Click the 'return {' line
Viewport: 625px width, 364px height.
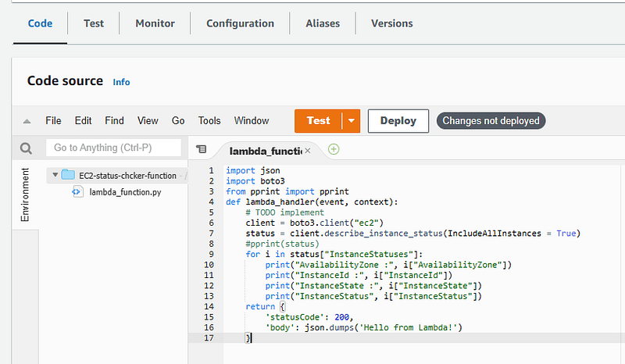(x=266, y=307)
